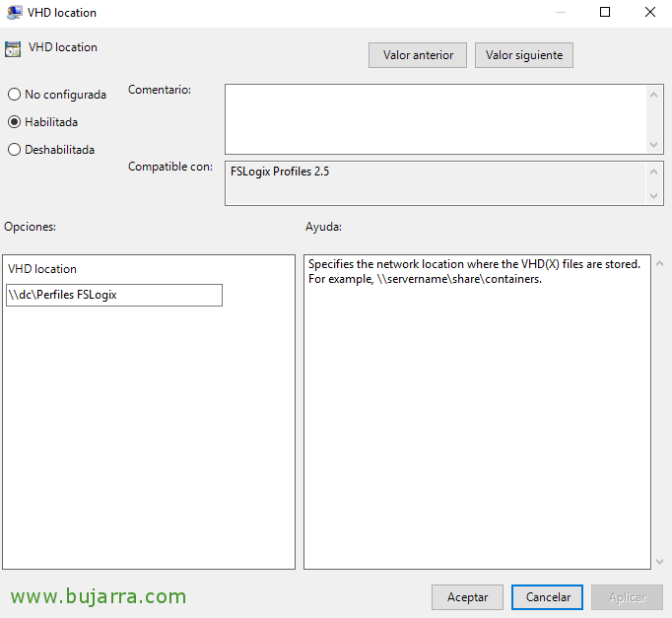672x618 pixels.
Task: Click the Ayuda label
Action: 323,227
